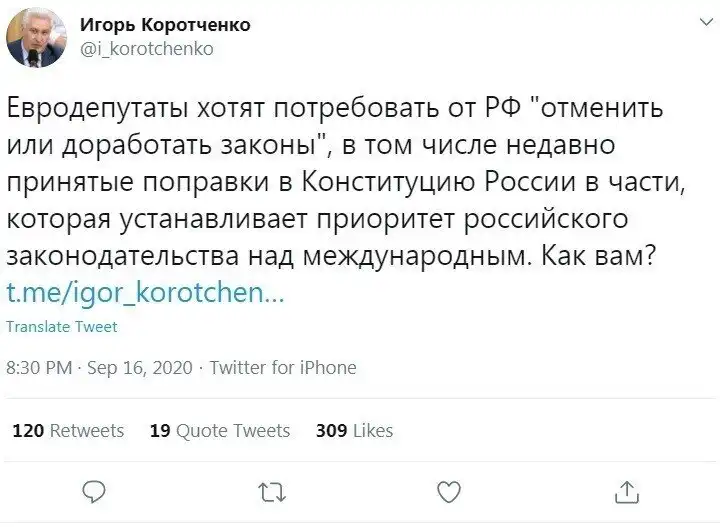Like the tweet with the heart icon
This screenshot has height=527, width=720.
click(x=450, y=491)
